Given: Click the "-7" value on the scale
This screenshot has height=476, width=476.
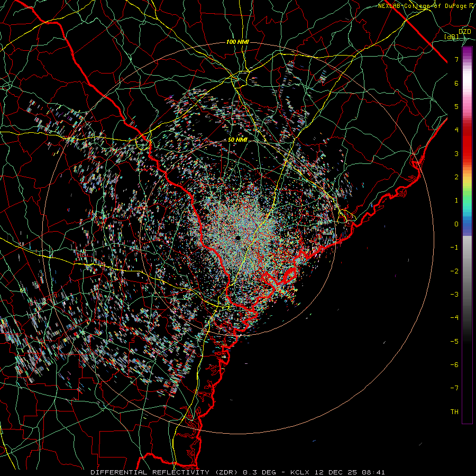Looking at the screenshot, I should pyautogui.click(x=454, y=388).
